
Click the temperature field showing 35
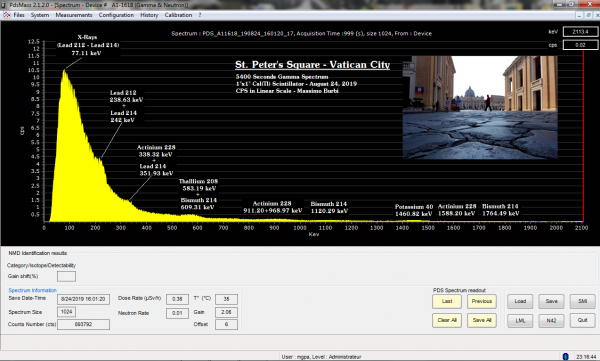(x=226, y=299)
